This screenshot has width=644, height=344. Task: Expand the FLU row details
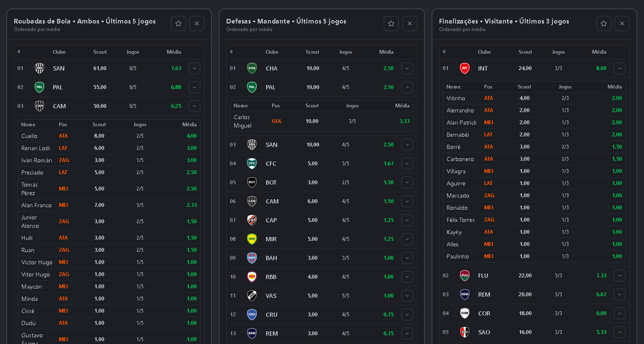click(619, 276)
